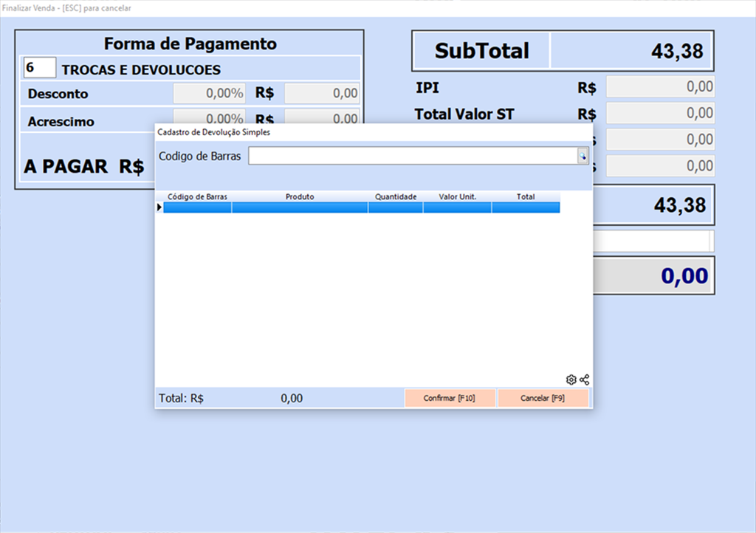Click the Desconto percentage field
The image size is (756, 533).
(x=209, y=94)
